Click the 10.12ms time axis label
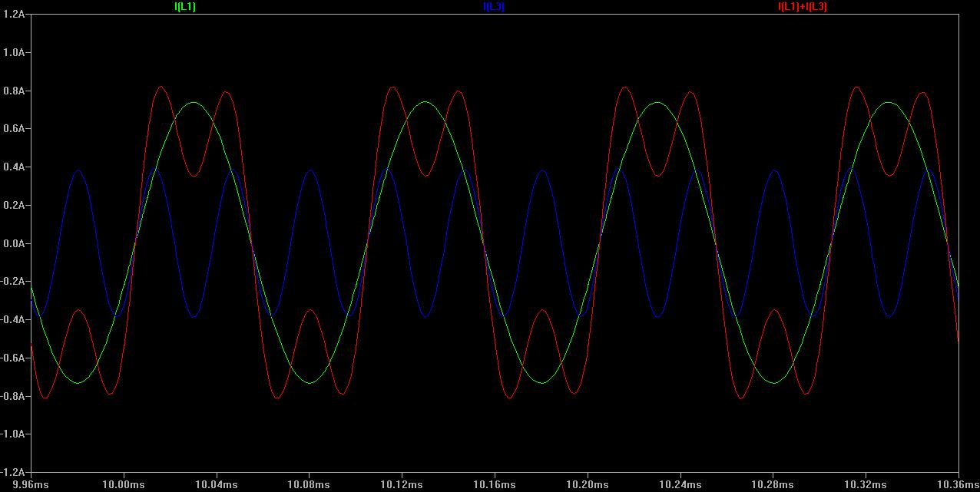The width and height of the screenshot is (980, 492). pos(402,485)
